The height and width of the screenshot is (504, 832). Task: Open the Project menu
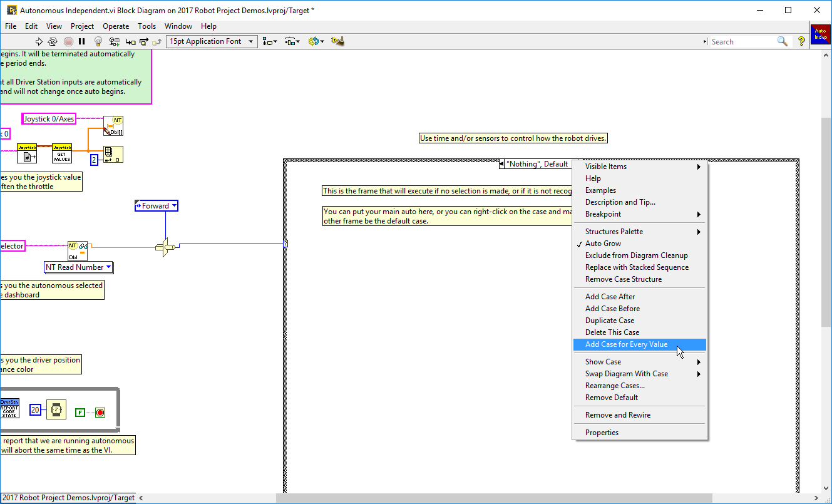(x=82, y=26)
